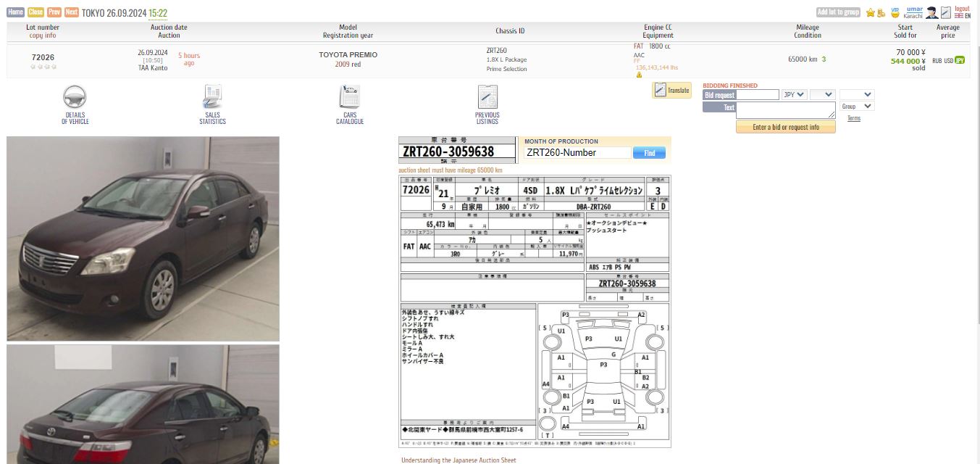Viewport: 980px width, 464px height.
Task: Click the blue Find button
Action: coord(649,153)
